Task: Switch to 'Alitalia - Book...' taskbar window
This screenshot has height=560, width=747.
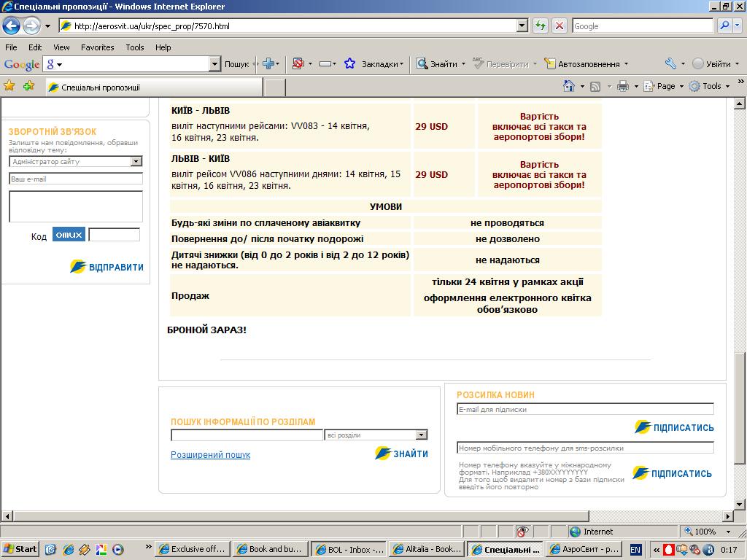Action: 426,549
